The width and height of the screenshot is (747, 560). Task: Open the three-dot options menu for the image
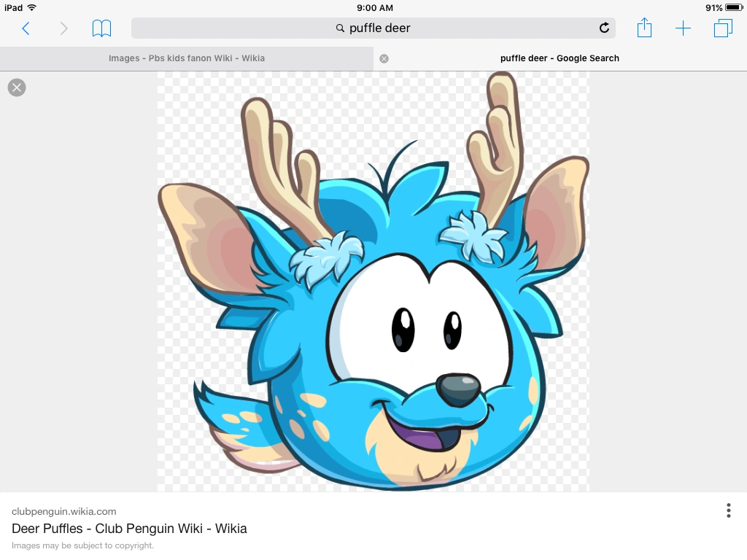(x=728, y=510)
